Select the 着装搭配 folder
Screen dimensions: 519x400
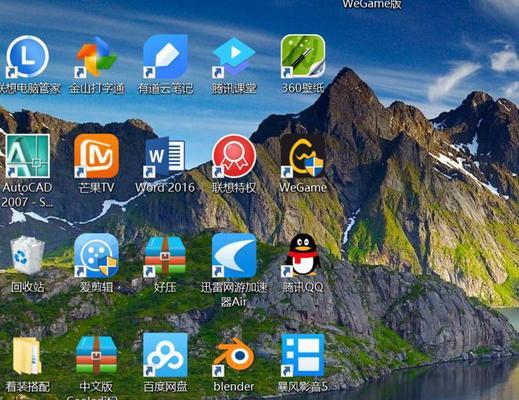coord(27,355)
